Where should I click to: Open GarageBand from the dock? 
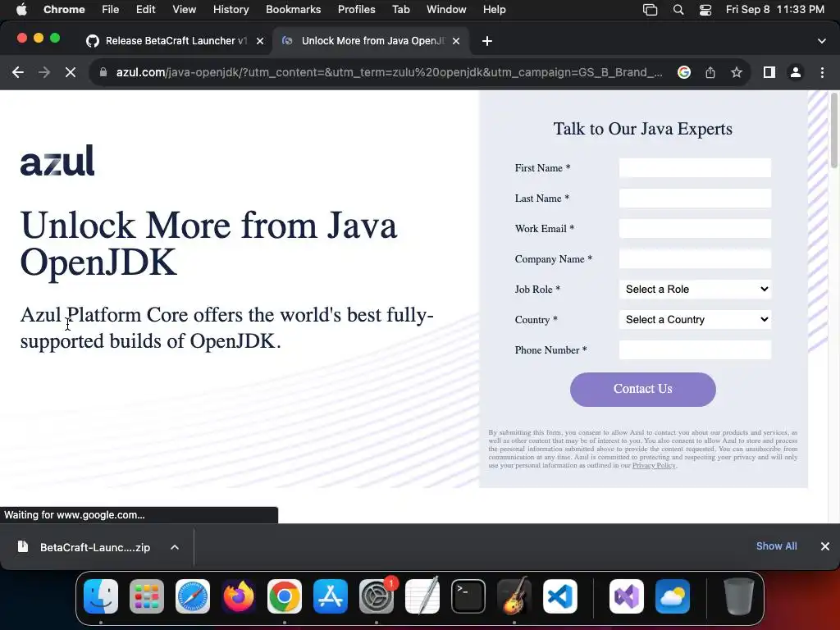pos(514,596)
